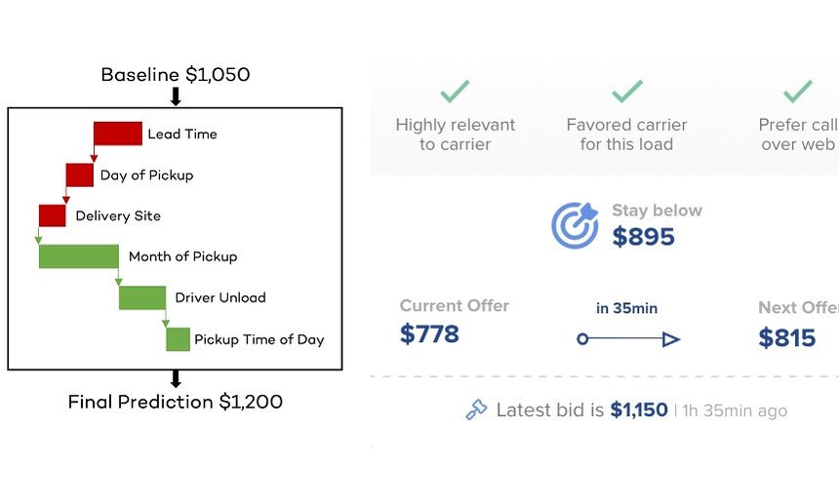The width and height of the screenshot is (839, 504).
Task: Click the checkmark above Prefer call over web
Action: [x=798, y=92]
